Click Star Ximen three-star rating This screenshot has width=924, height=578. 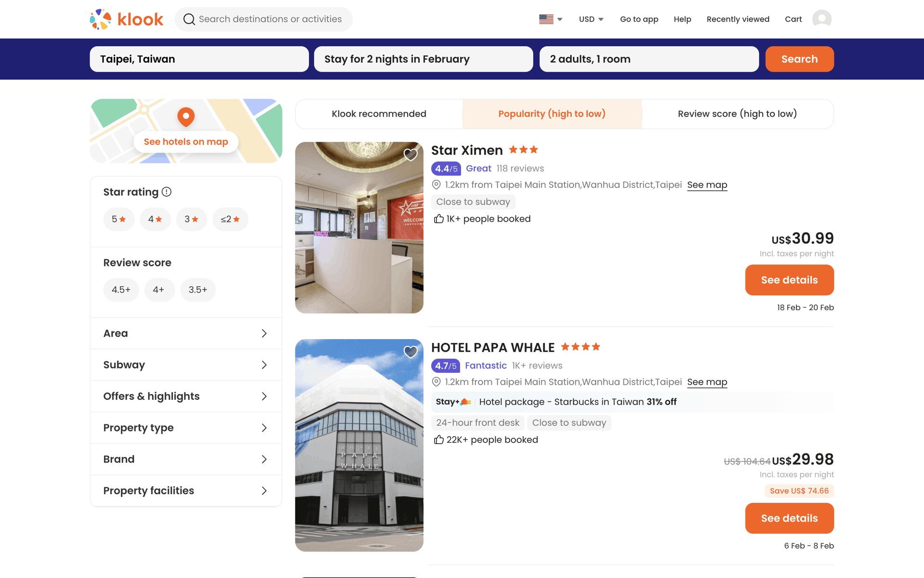523,150
